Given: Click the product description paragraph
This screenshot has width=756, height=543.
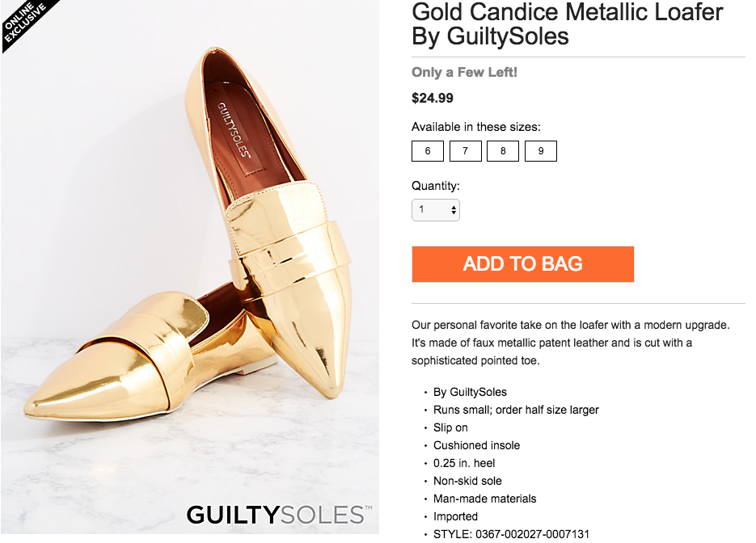Looking at the screenshot, I should (x=570, y=343).
